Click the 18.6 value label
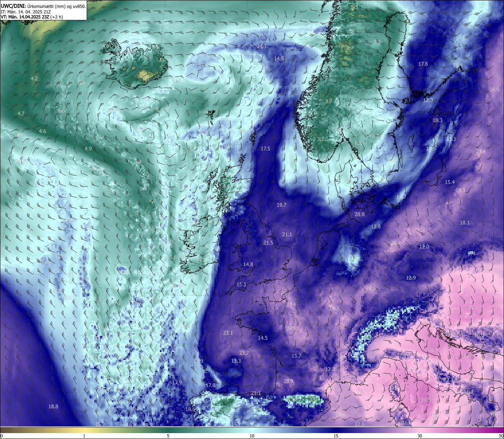 [x=190, y=409]
